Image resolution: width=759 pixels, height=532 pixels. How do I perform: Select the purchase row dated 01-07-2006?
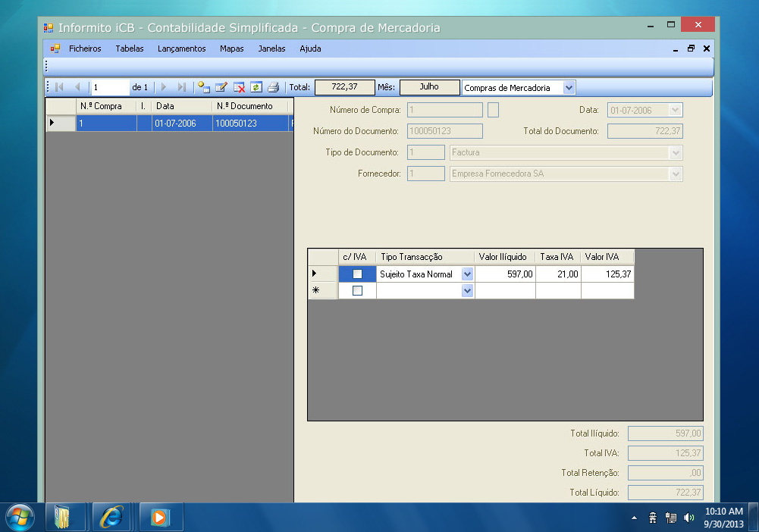click(x=182, y=123)
